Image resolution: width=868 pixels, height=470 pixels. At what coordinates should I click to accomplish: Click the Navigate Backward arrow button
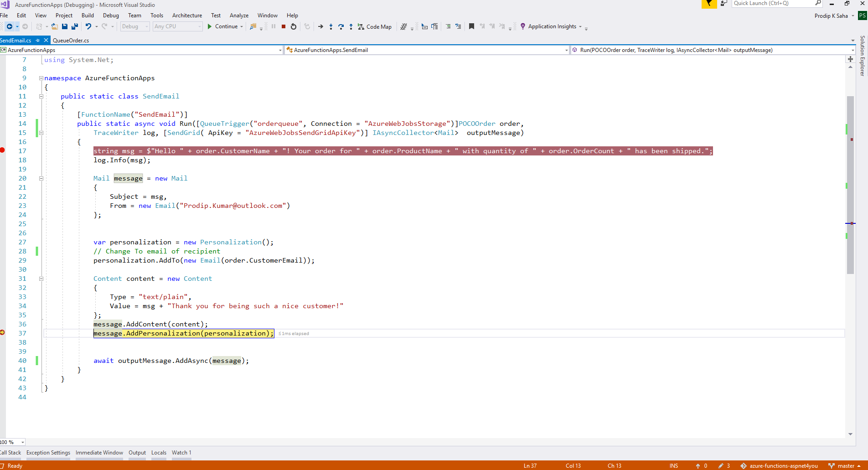point(10,26)
